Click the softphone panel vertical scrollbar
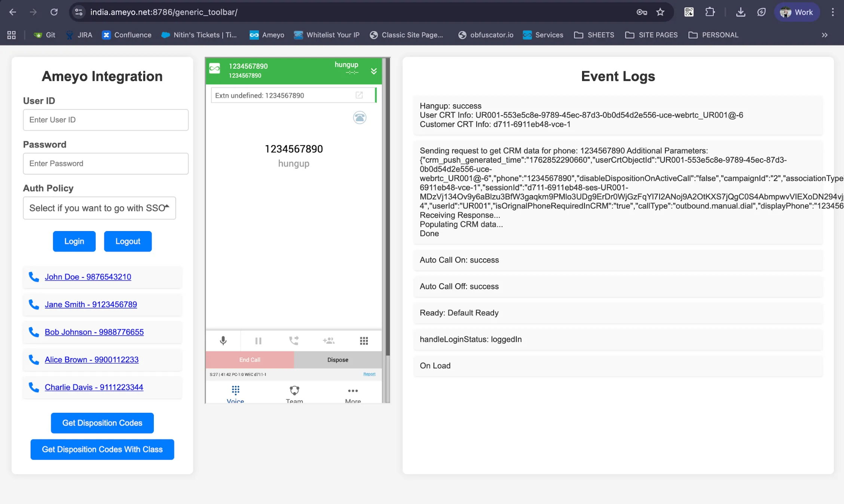 click(388, 206)
